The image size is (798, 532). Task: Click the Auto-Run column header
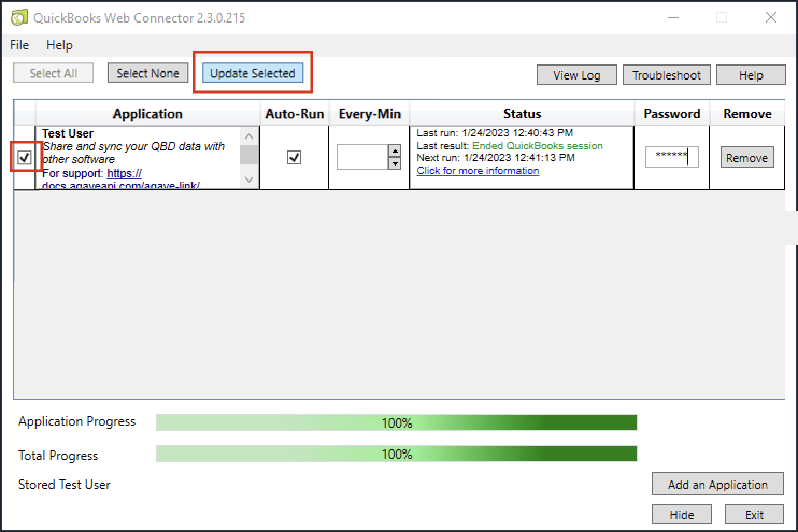(x=295, y=114)
